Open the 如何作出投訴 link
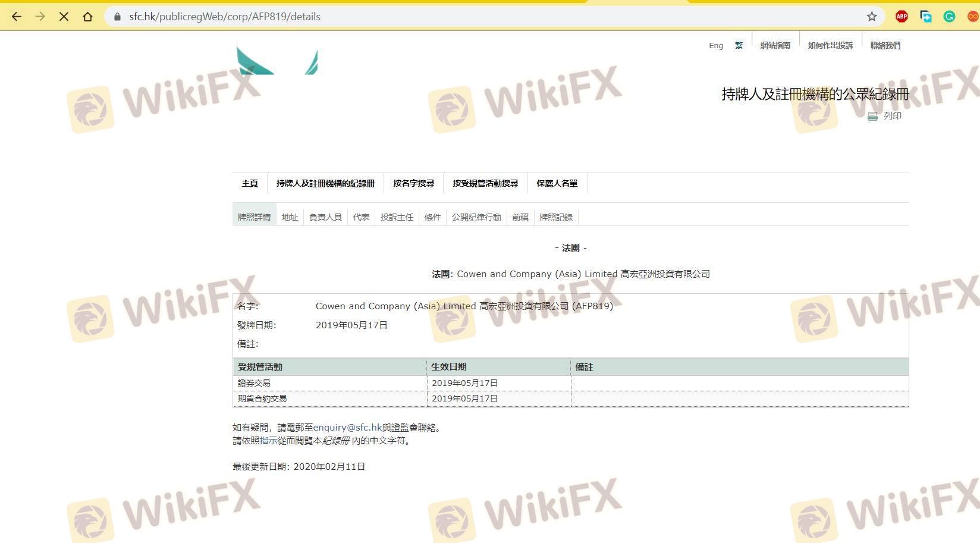980x543 pixels. coord(830,45)
